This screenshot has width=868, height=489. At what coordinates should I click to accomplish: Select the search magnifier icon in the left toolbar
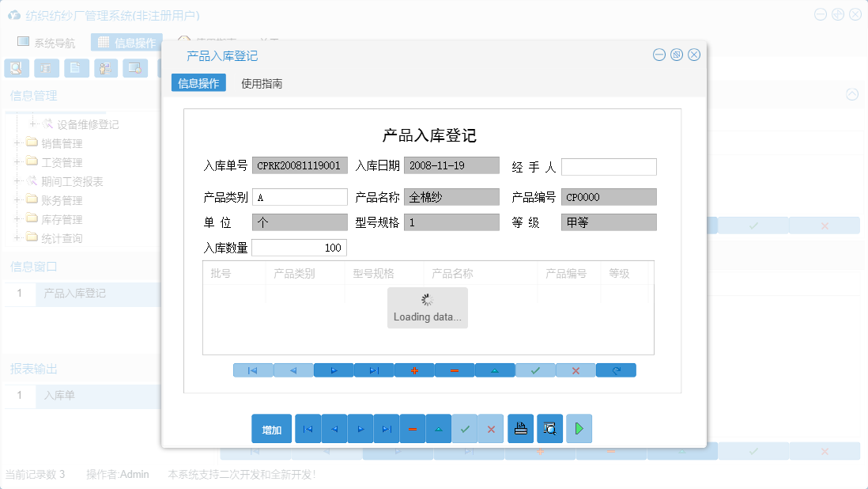point(16,68)
